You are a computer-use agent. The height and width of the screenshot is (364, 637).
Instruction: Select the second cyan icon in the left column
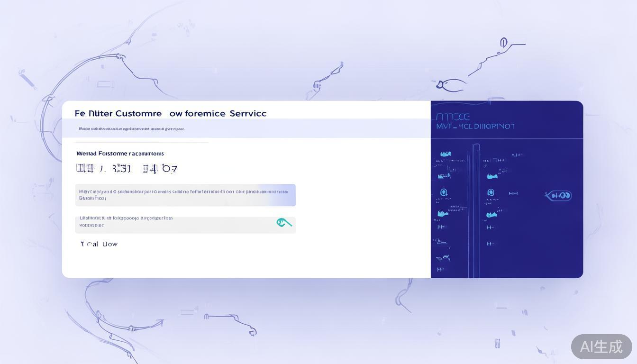click(444, 176)
